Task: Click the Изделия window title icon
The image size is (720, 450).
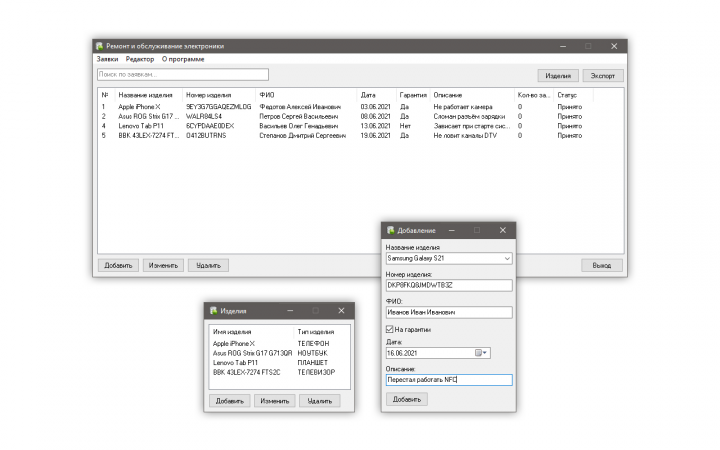Action: (x=214, y=311)
